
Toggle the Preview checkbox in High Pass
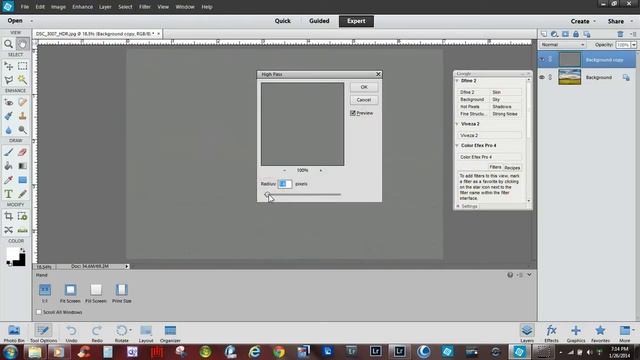(353, 113)
